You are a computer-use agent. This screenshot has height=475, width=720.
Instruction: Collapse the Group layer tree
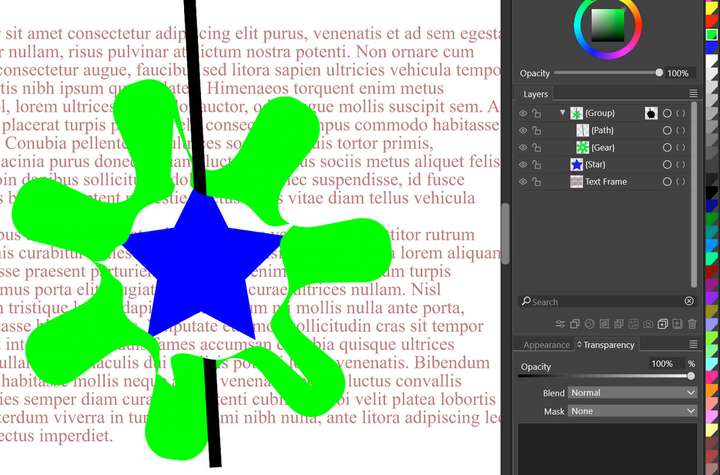[562, 114]
